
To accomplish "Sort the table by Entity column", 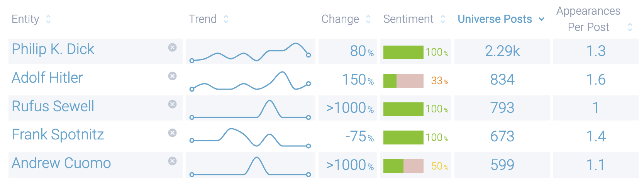I will [x=48, y=19].
